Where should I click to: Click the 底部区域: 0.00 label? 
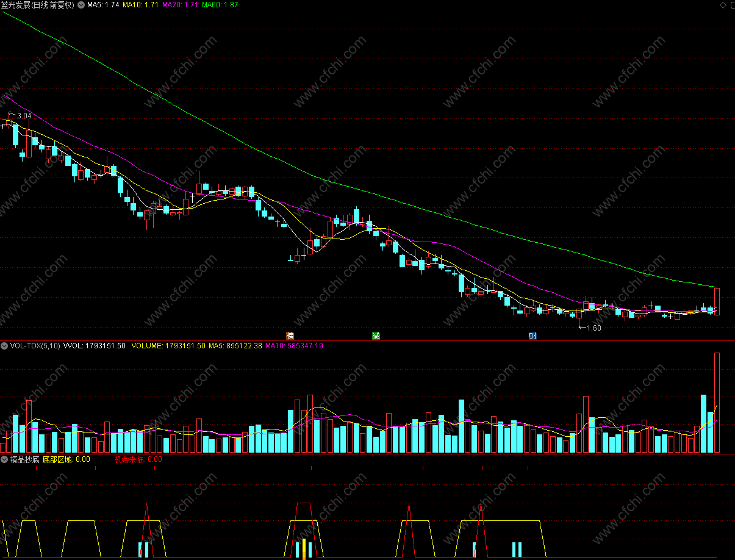coord(66,459)
